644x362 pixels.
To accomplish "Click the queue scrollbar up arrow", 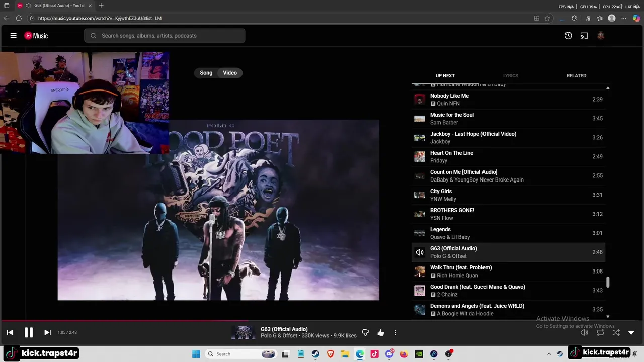I will tap(608, 88).
